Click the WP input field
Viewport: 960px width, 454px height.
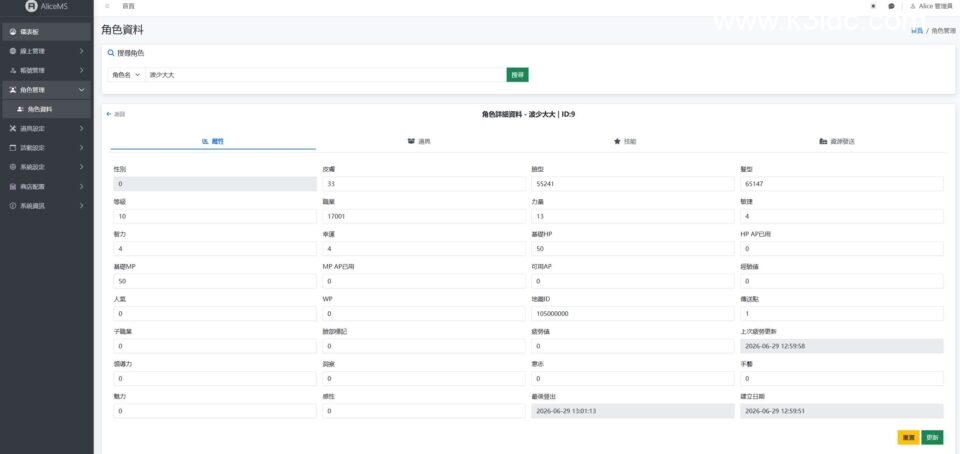(x=424, y=314)
